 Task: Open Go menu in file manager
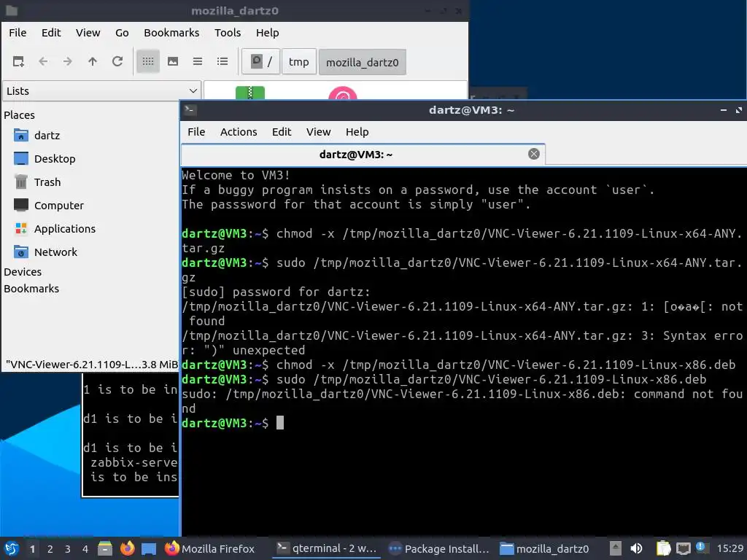(122, 33)
